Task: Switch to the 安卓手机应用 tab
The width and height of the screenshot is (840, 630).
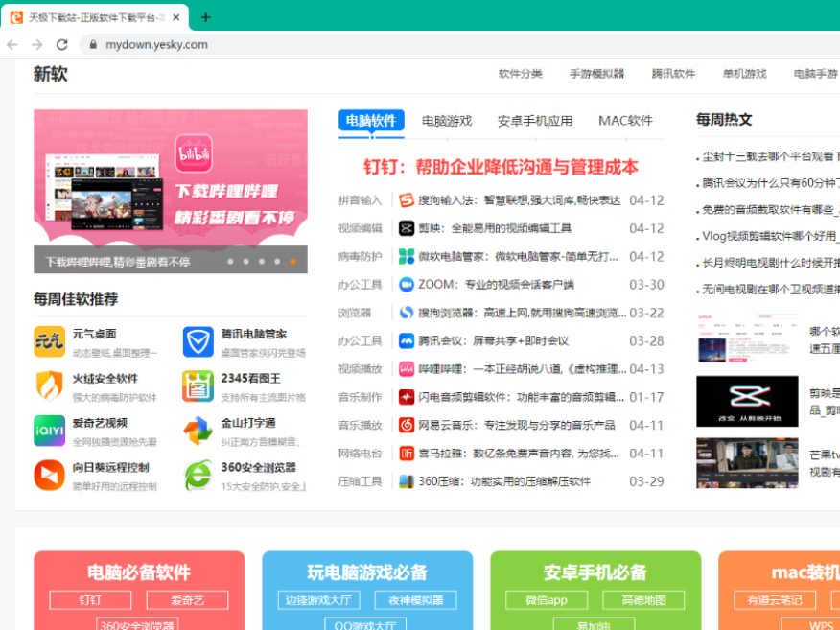Action: [x=535, y=121]
